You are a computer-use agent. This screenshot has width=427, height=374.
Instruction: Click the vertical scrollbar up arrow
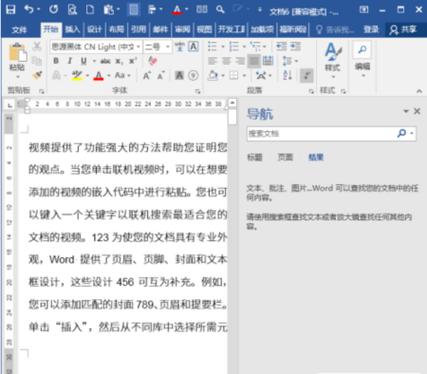click(232, 103)
